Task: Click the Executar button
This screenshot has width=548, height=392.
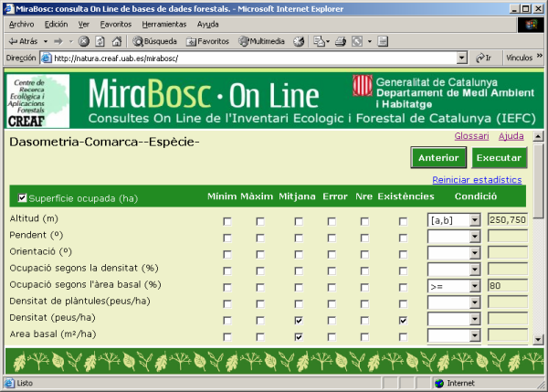Action: (x=499, y=158)
